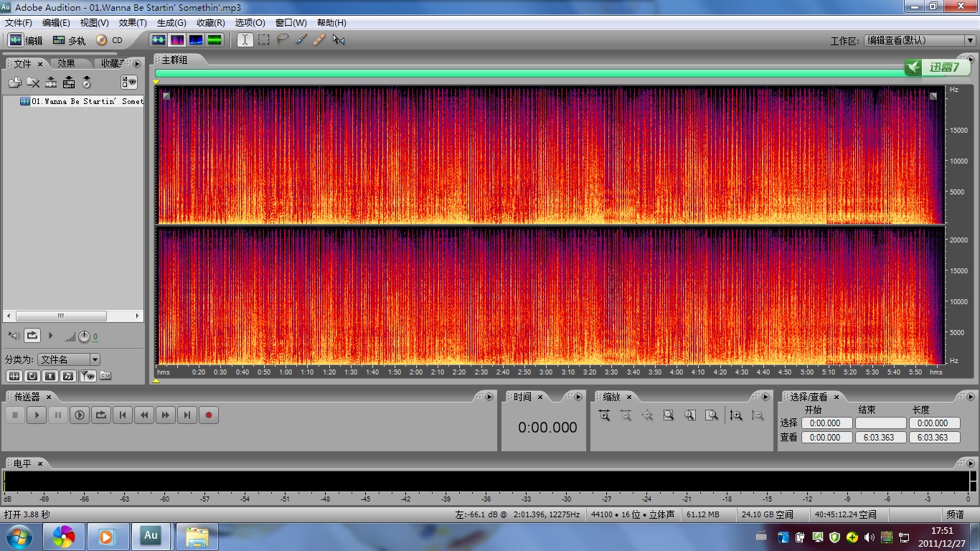Click Go to end transport button

pos(187,415)
